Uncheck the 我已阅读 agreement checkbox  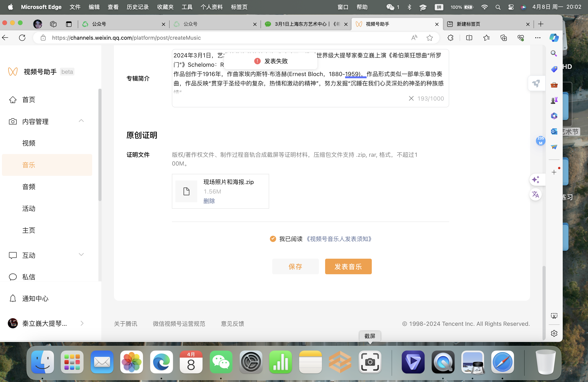[x=273, y=239]
